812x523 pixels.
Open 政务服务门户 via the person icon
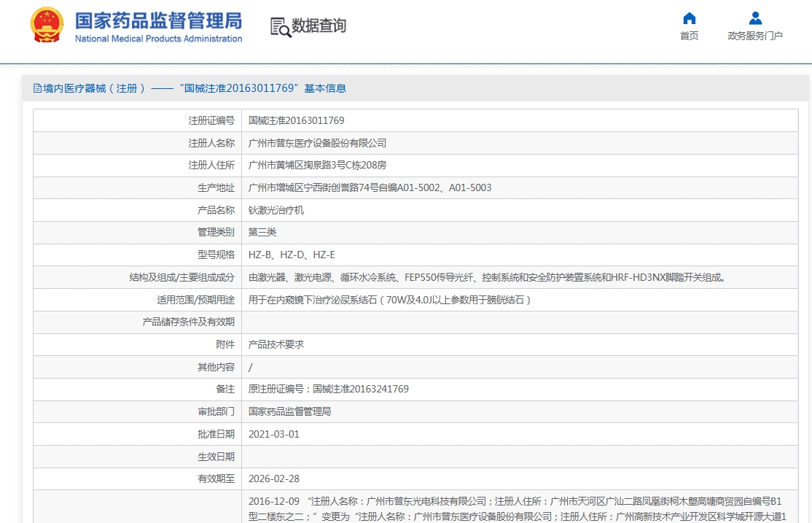click(755, 18)
